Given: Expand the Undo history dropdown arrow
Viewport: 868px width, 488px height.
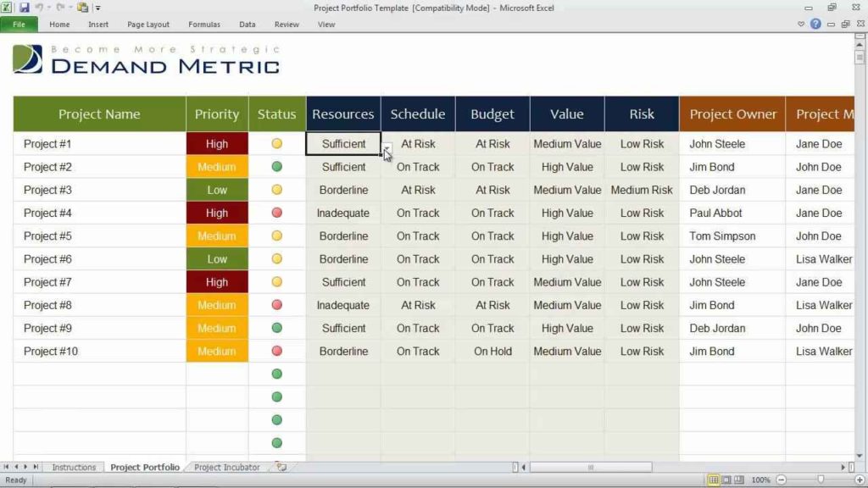Looking at the screenshot, I should pyautogui.click(x=49, y=8).
